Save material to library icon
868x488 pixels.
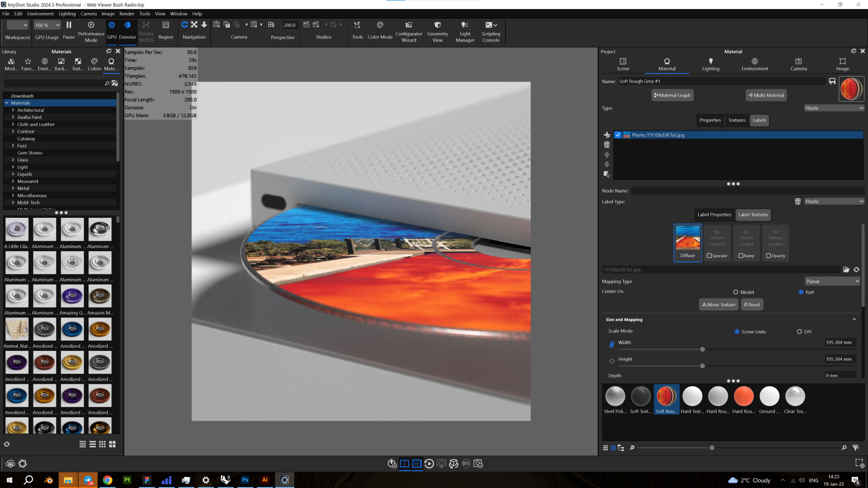(832, 81)
